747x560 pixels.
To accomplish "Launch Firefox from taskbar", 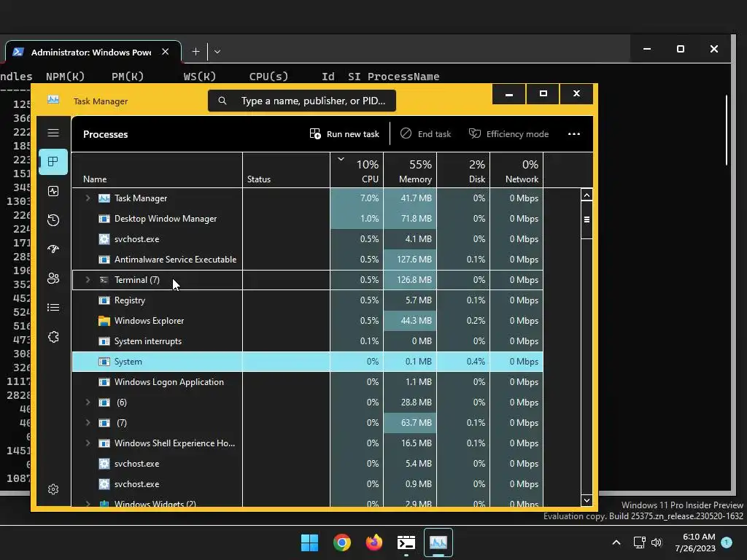I will click(374, 542).
